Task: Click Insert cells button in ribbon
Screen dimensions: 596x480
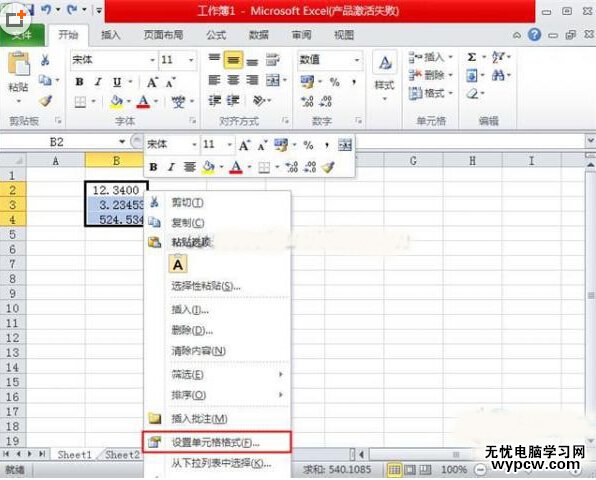Action: 431,57
